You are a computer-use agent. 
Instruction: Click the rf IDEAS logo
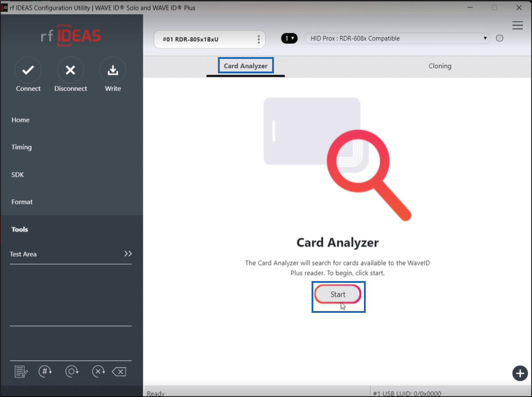point(71,35)
